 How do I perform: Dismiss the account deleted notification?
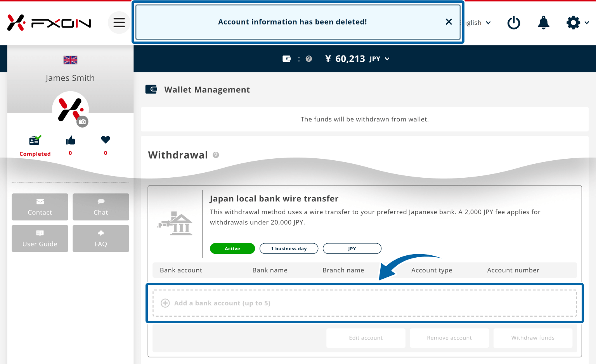(x=449, y=22)
